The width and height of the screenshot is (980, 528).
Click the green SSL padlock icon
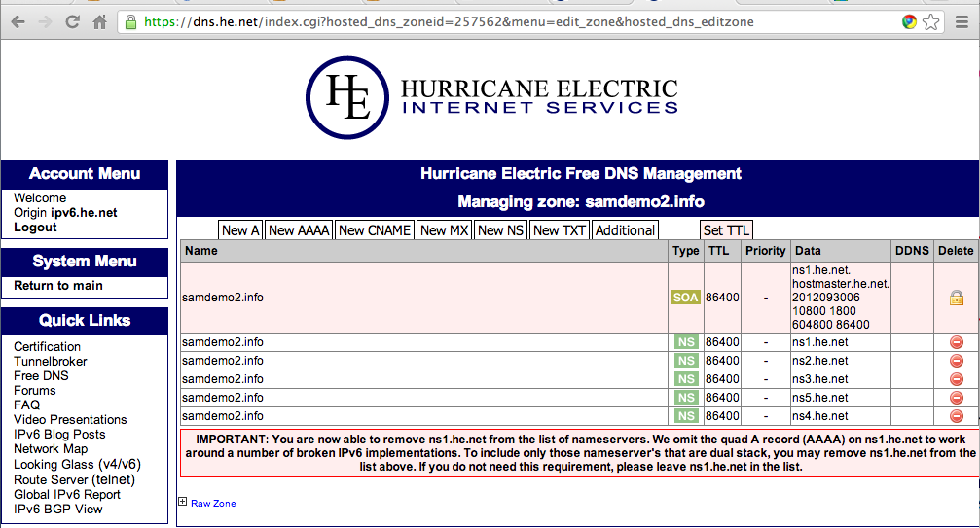pos(130,21)
